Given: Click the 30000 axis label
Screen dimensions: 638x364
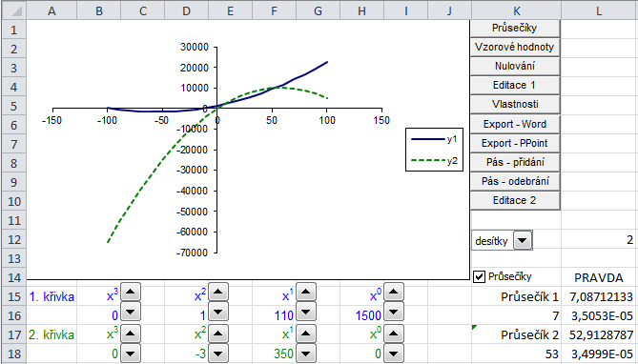Looking at the screenshot, I should coord(195,48).
